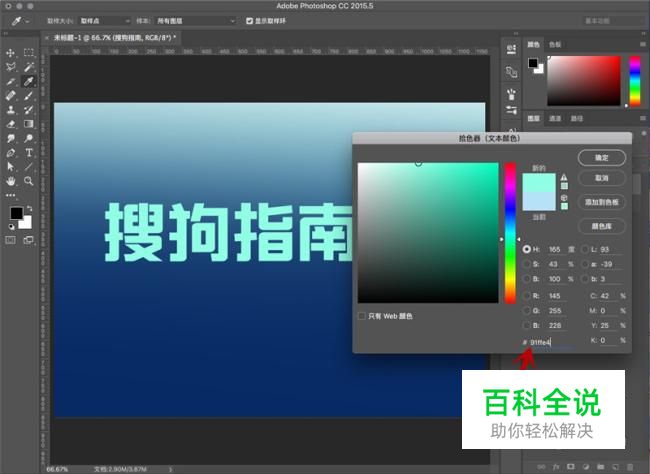Enable the Only Web Colors checkbox
This screenshot has width=650, height=474.
(361, 316)
